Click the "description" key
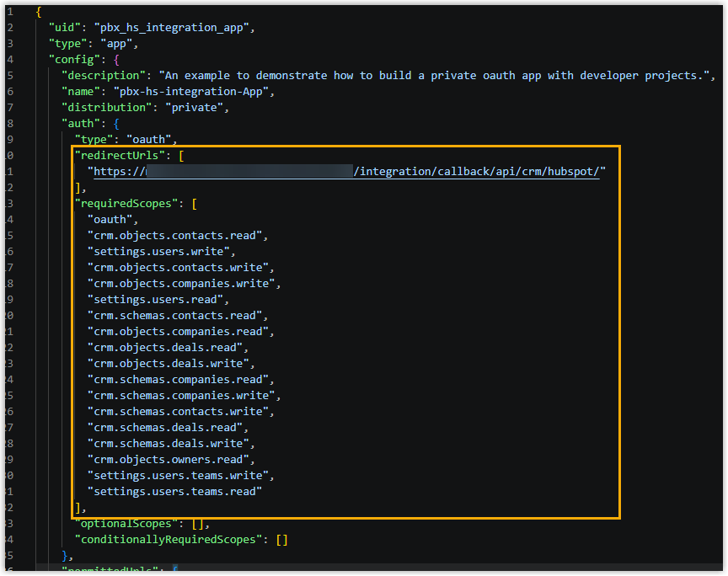This screenshot has height=576, width=728. 104,76
